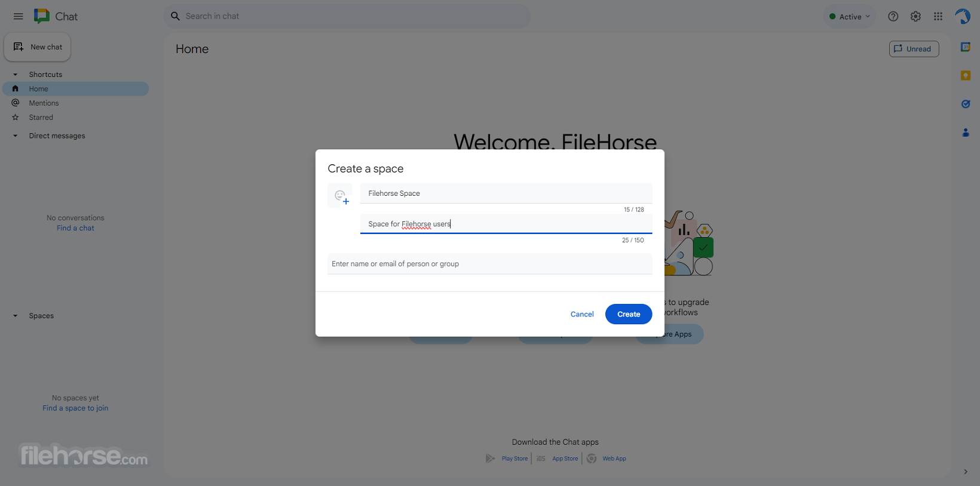Open the Active status dropdown

click(x=849, y=17)
